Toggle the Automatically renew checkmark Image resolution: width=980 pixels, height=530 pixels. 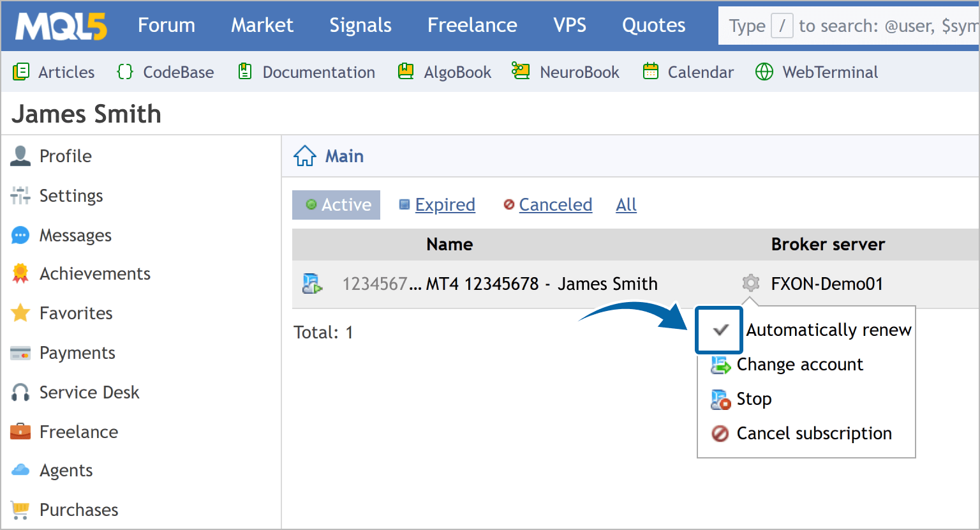[x=720, y=329]
